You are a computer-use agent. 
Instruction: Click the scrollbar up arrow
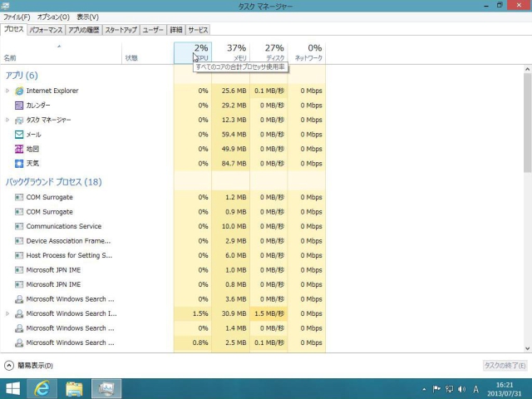click(x=527, y=69)
